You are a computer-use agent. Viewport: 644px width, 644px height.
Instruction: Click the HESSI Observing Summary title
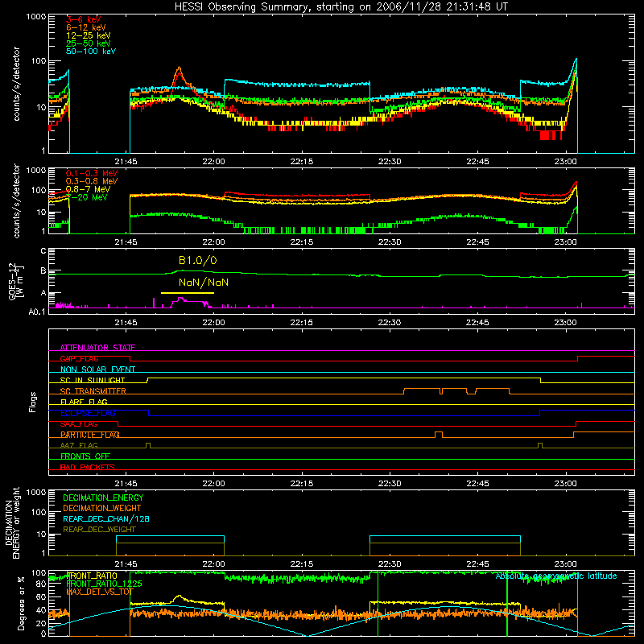coord(341,6)
